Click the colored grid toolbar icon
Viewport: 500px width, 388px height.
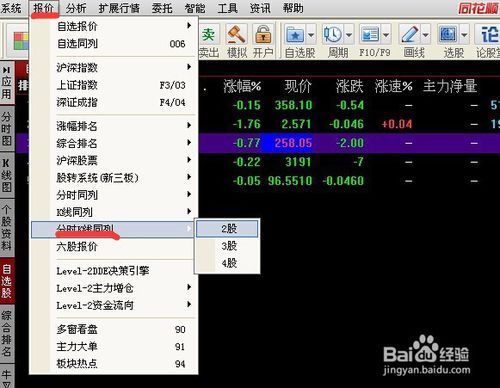coord(21,41)
